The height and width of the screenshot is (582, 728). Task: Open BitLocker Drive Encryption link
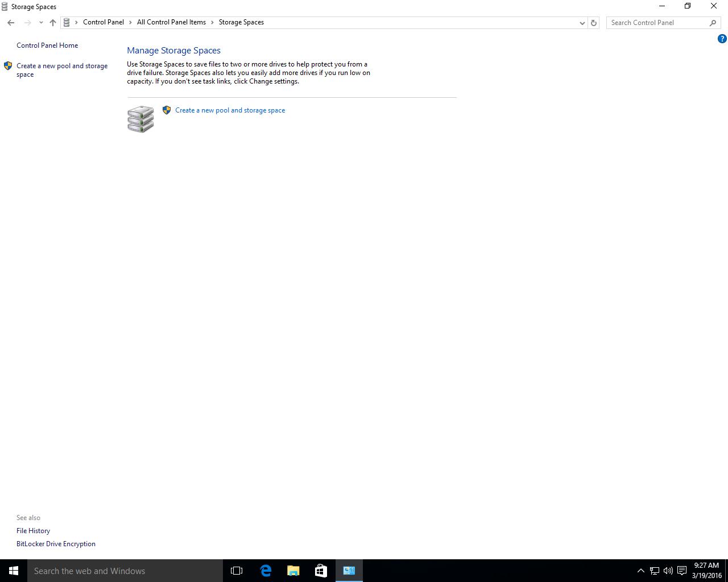point(56,544)
